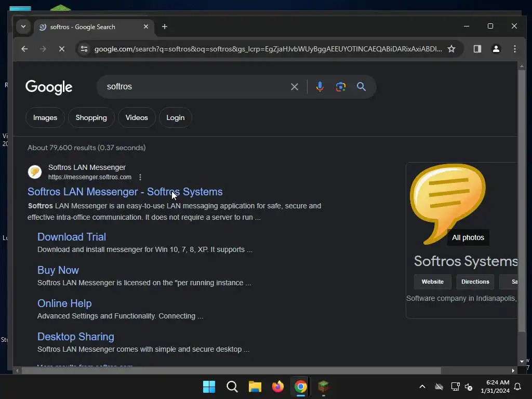Click the vertical scrollbar thumb

pos(522,201)
